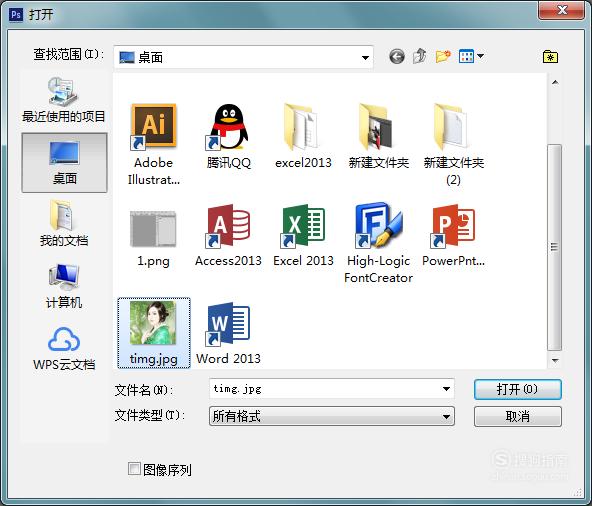Open 计算机 in places sidebar
Viewport: 592px width, 506px height.
coord(64,286)
